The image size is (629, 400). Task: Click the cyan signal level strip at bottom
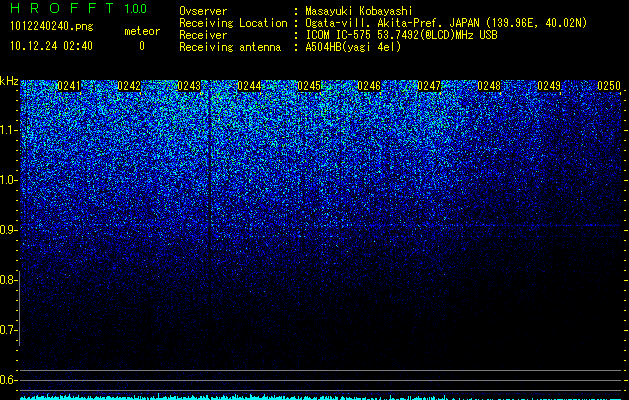point(320,397)
